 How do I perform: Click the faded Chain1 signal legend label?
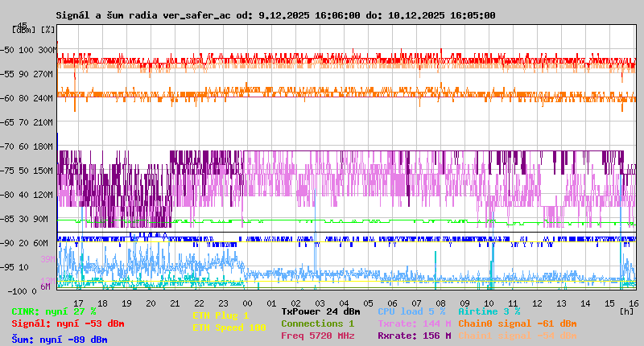(x=517, y=336)
